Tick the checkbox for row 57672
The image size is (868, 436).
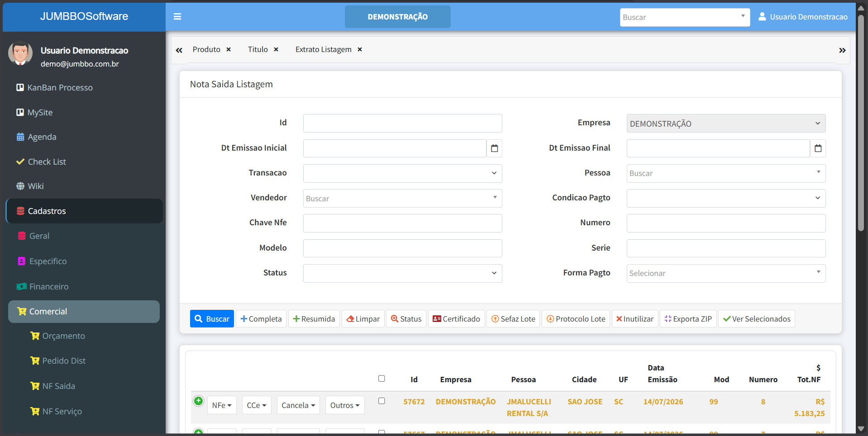coord(382,401)
